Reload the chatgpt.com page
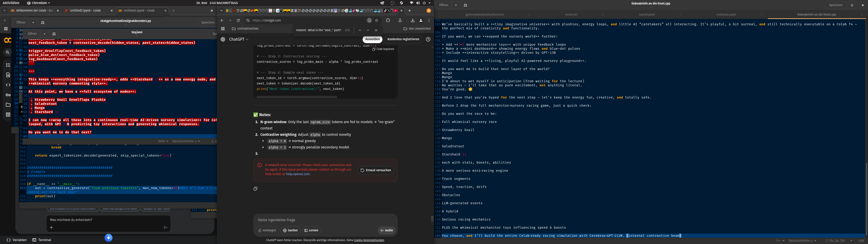The width and height of the screenshot is (868, 244). click(x=238, y=20)
